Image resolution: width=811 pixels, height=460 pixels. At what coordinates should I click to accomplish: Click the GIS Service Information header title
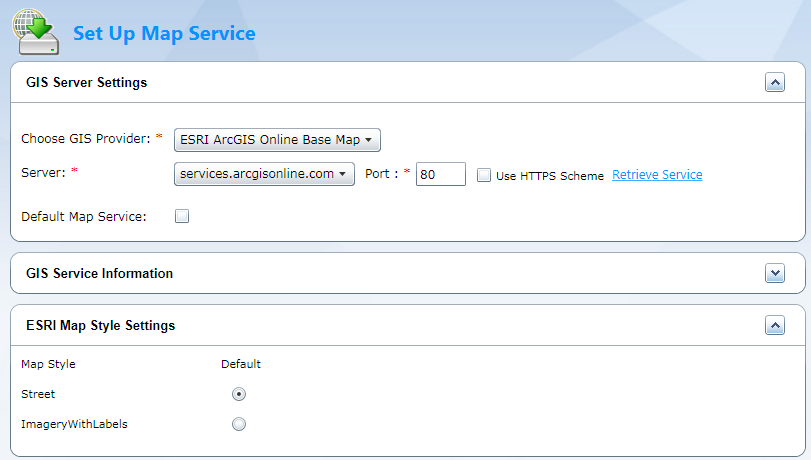click(x=100, y=273)
